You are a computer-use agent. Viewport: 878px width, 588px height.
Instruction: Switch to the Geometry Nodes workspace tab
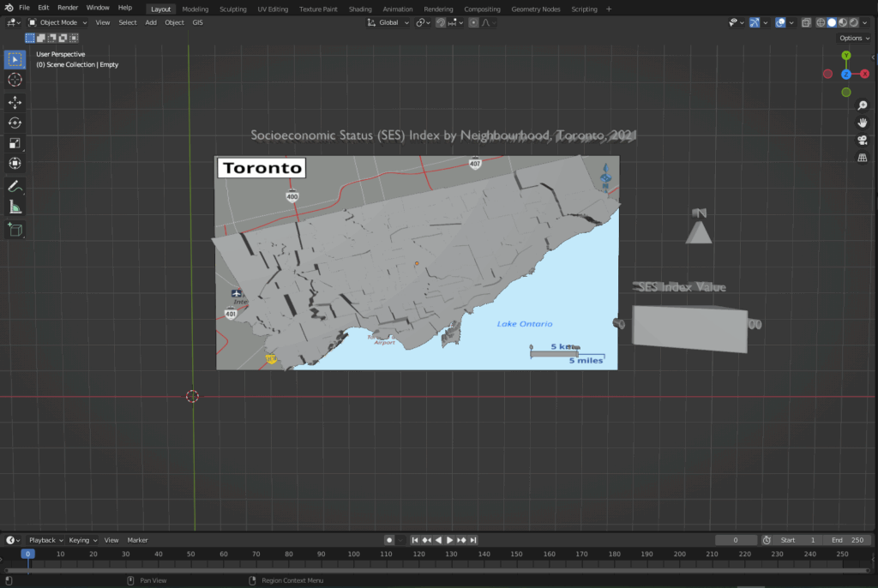coord(536,9)
